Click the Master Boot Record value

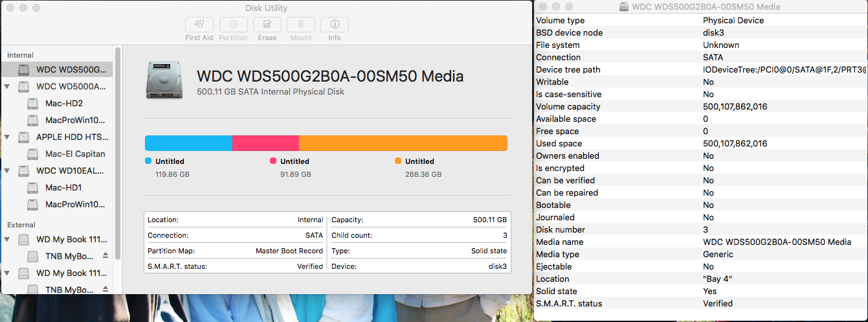click(289, 251)
